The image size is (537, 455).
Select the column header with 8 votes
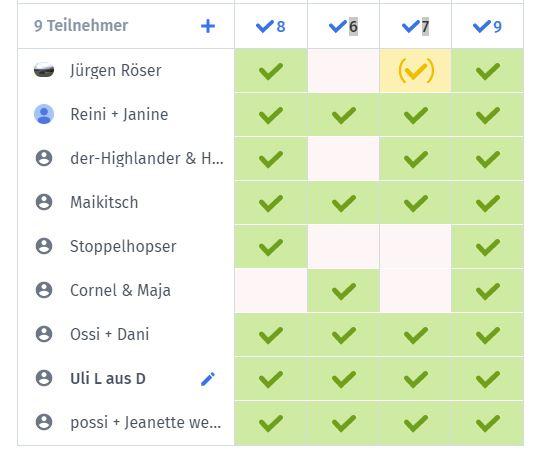pyautogui.click(x=271, y=26)
